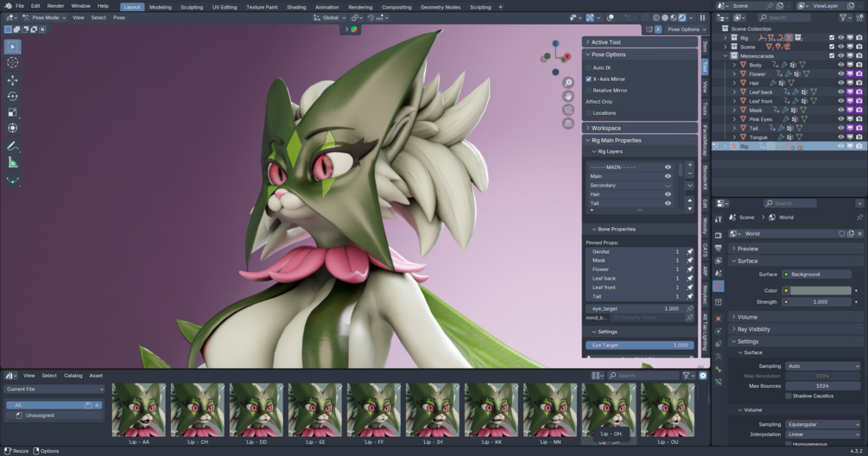This screenshot has height=456, width=868.
Task: Enable the Shadow Caustics checkbox
Action: [x=789, y=396]
